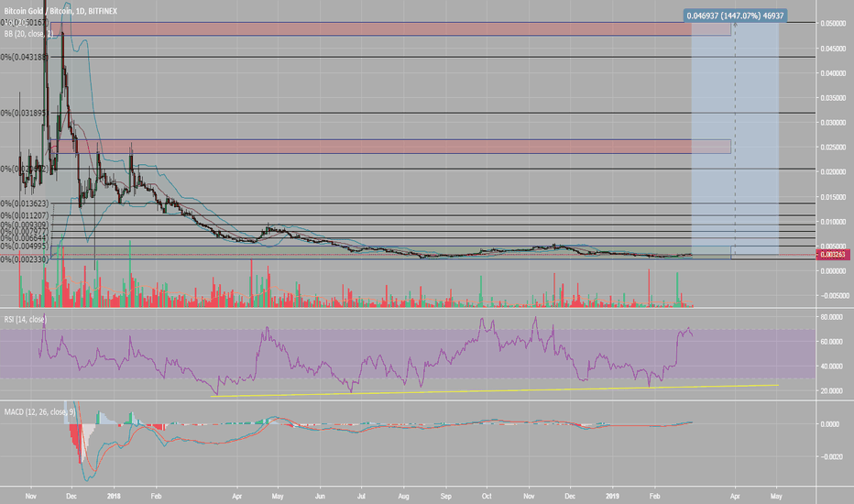Click the -0.0020 MACD scale label
The height and width of the screenshot is (504, 854).
point(832,456)
